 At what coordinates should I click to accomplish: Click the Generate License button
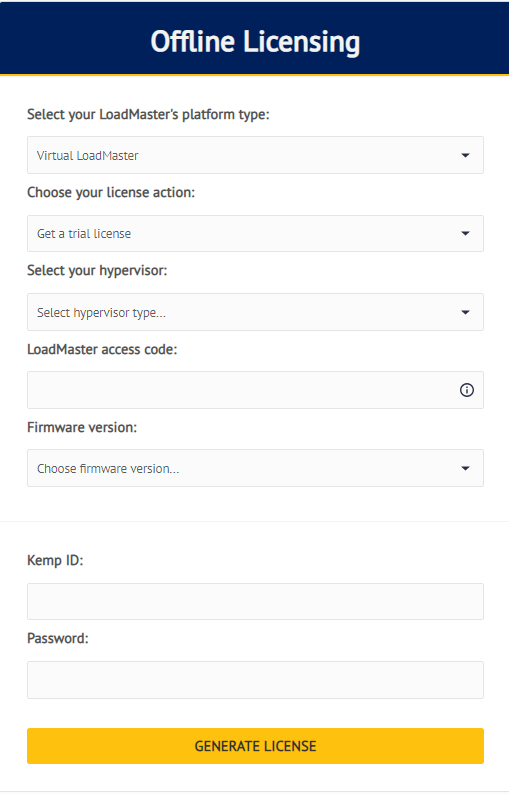tap(255, 746)
